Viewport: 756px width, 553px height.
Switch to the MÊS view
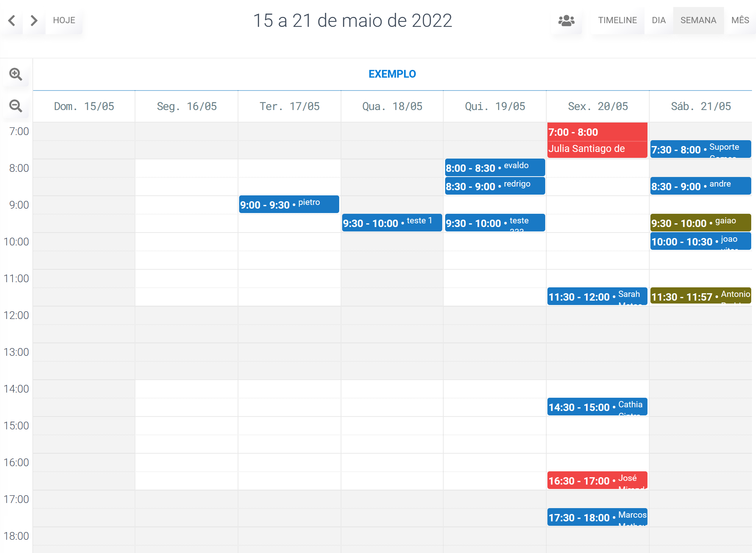tap(740, 20)
